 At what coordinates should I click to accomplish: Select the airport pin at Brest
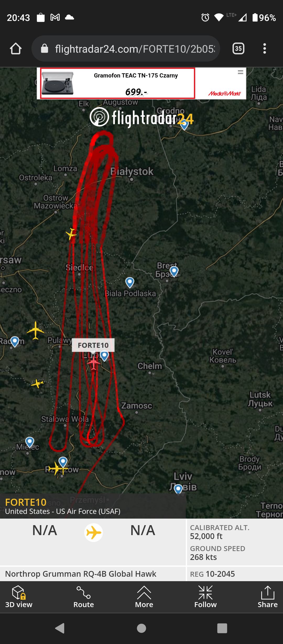pyautogui.click(x=174, y=271)
